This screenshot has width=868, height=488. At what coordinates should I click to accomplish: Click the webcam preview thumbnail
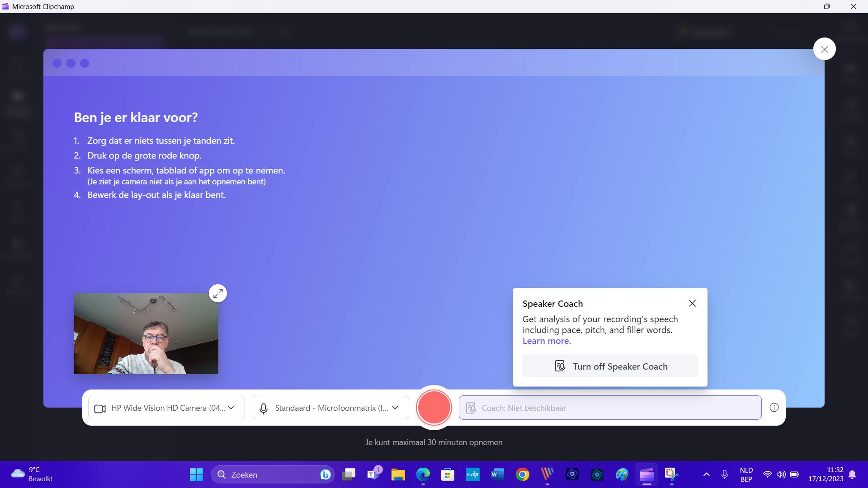[x=146, y=333]
